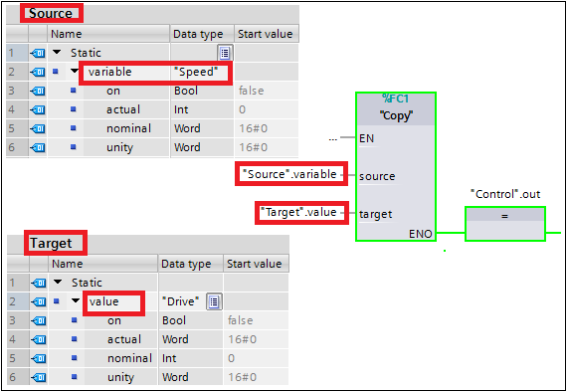Click 16#0 start value of Source nominal
The height and width of the screenshot is (392, 568).
(267, 128)
